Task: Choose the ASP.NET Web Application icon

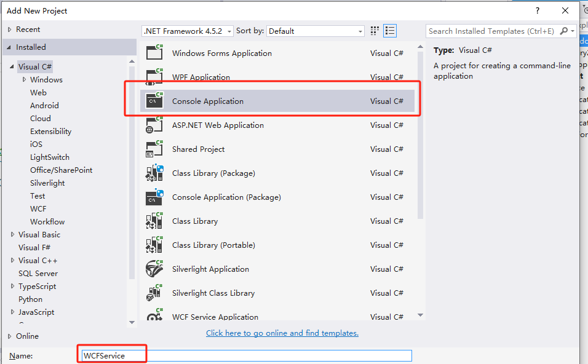Action: click(154, 124)
